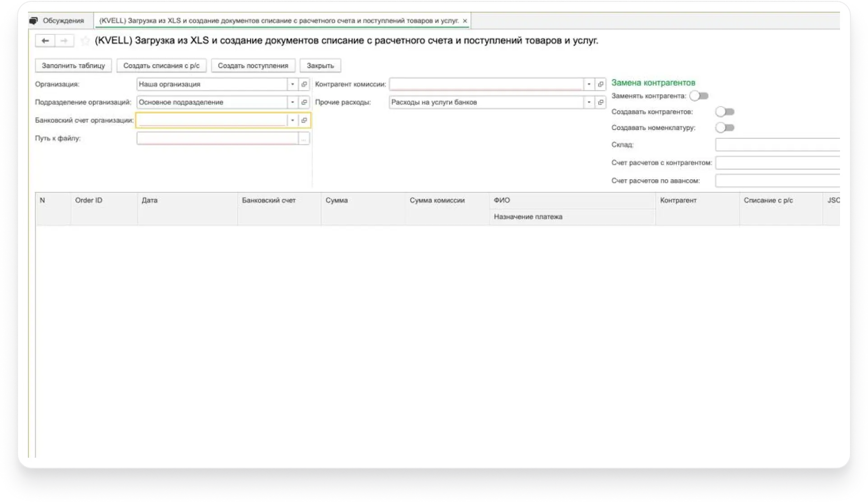The width and height of the screenshot is (868, 502).
Task: Click the ФИО column header
Action: coord(573,201)
